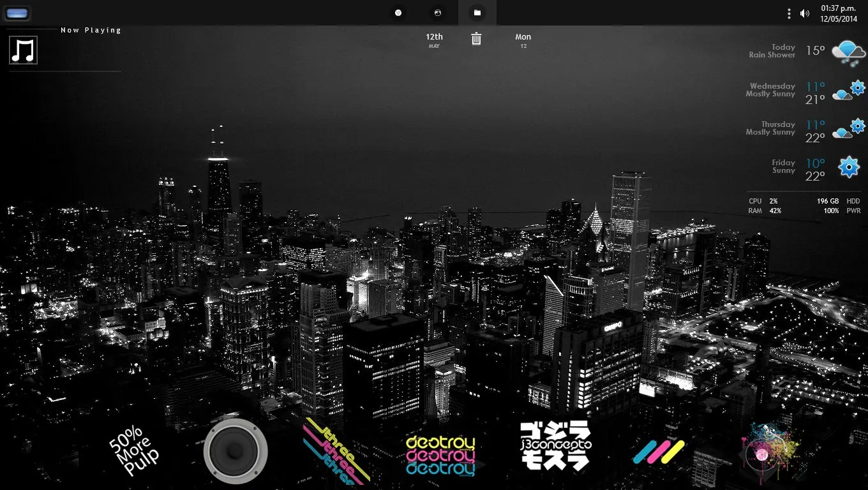Click the 12th MAY date widget
The image size is (868, 490).
tap(434, 40)
